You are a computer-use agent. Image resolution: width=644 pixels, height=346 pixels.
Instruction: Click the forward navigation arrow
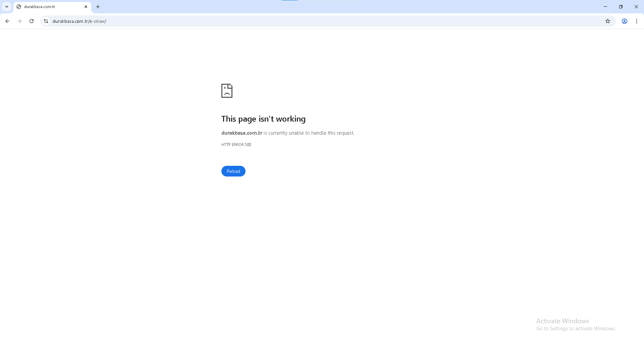pyautogui.click(x=19, y=21)
